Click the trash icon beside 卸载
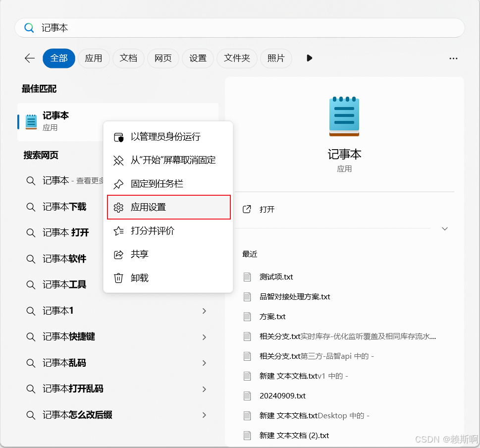This screenshot has width=480, height=448. coord(118,278)
